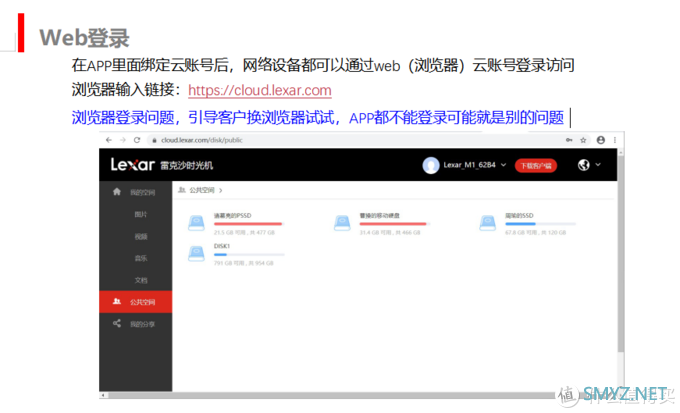
Task: Click the text "21.5 GB 可用, 共 477 GB"
Action: [x=244, y=233]
